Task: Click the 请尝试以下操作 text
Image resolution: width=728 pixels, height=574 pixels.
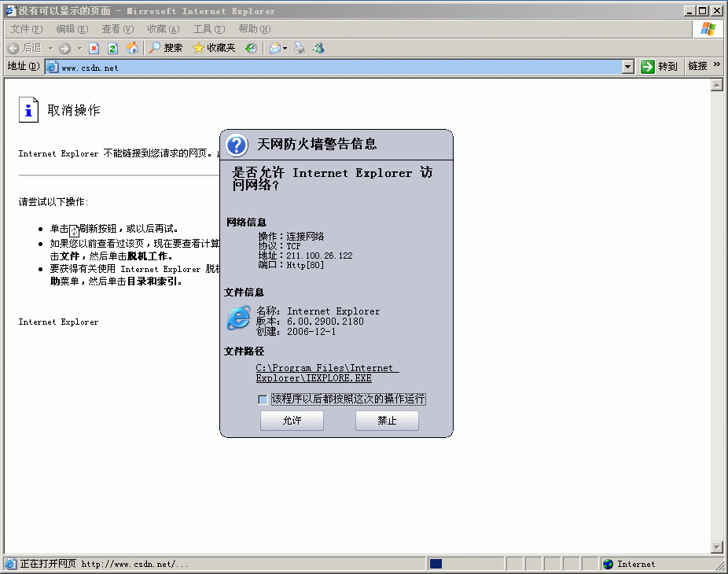Action: coord(53,202)
